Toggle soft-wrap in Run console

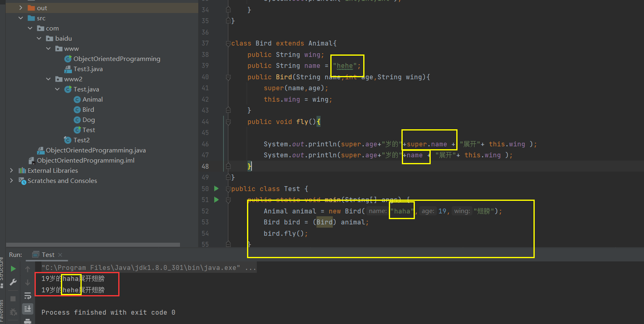coord(28,296)
